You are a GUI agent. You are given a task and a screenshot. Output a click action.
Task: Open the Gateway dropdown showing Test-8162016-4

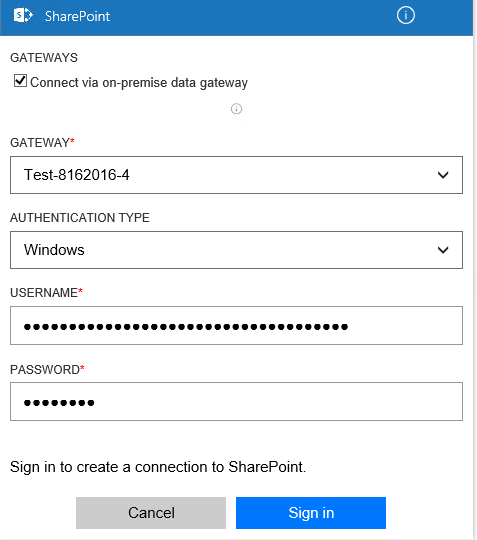(236, 175)
